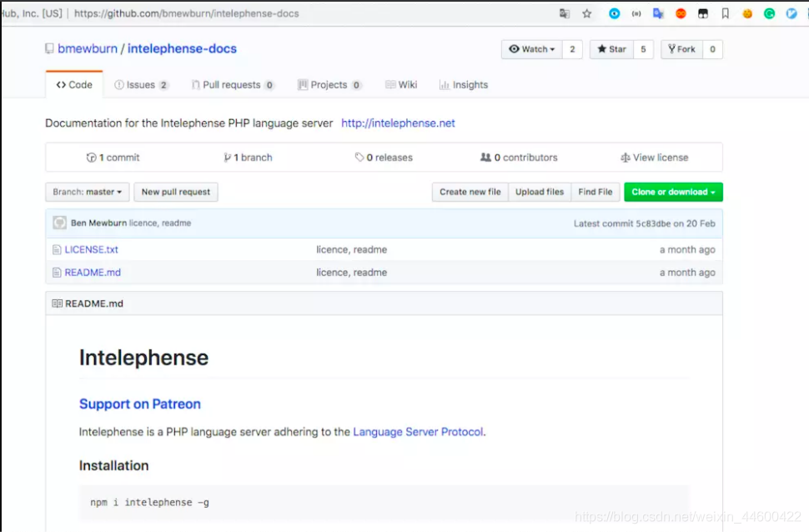
Task: Click the translate page icon in address bar
Action: (x=565, y=13)
